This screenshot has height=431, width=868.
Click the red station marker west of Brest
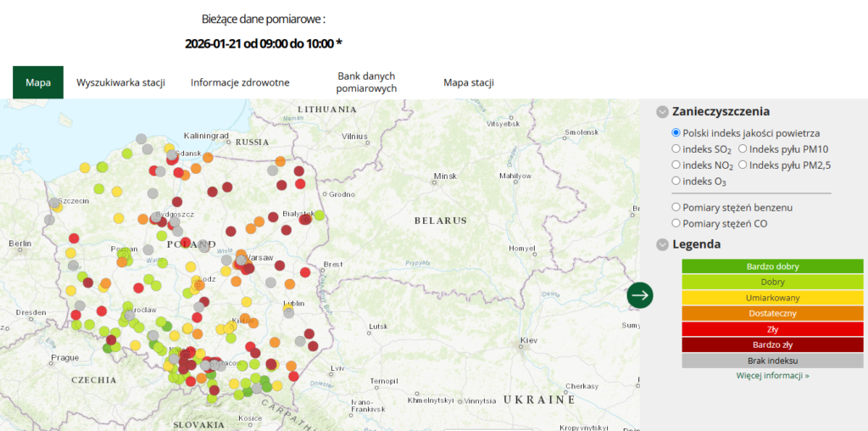(304, 272)
